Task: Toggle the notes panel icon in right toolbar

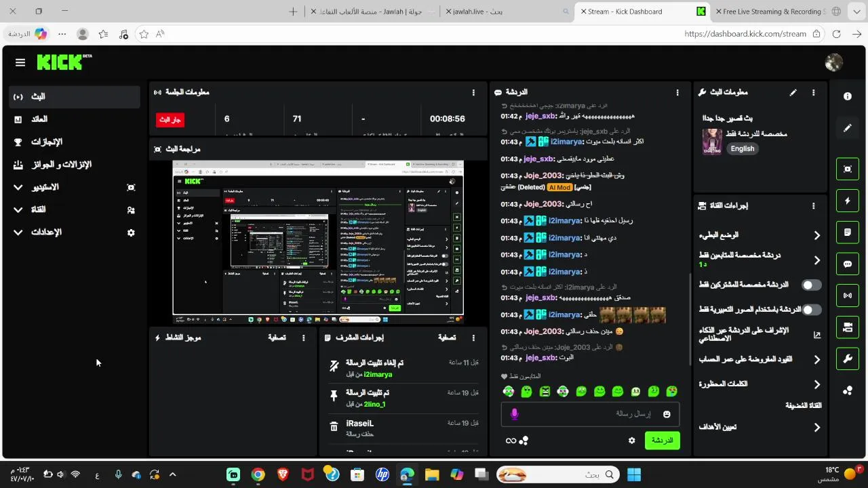Action: pyautogui.click(x=848, y=232)
